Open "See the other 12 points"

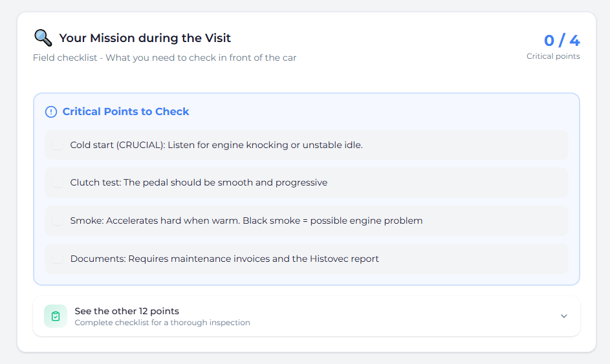[x=127, y=311]
